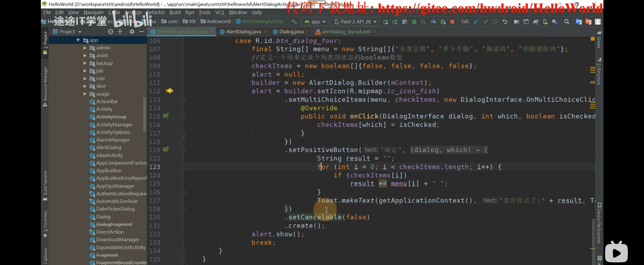Open the Build menu
The height and width of the screenshot is (265, 644).
pos(175,12)
